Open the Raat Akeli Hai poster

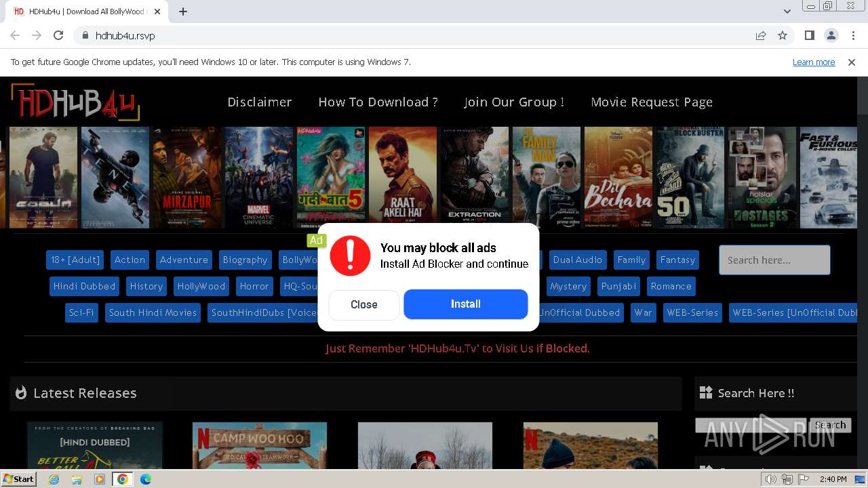403,178
